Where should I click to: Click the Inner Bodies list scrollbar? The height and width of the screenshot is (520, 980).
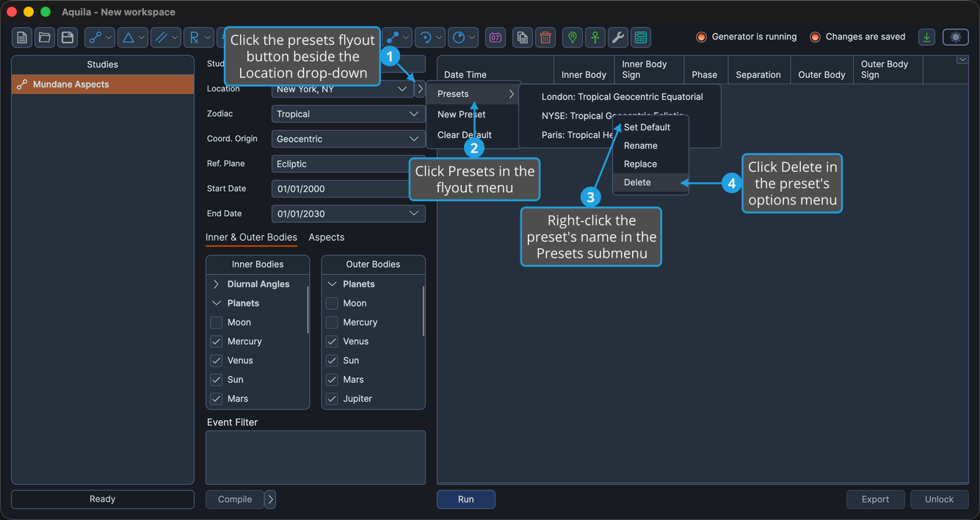click(308, 310)
